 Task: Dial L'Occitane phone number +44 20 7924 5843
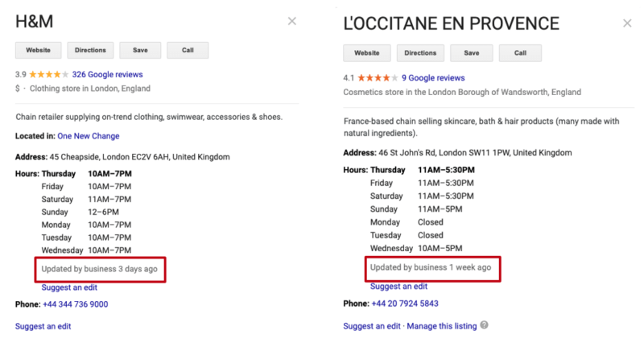[405, 304]
